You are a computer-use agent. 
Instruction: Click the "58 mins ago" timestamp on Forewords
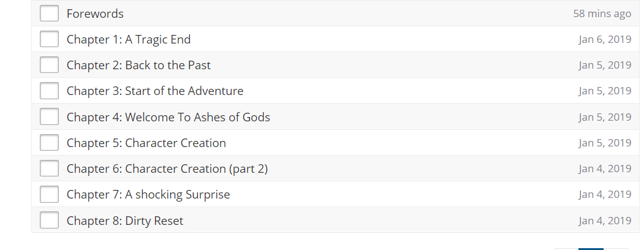click(602, 13)
